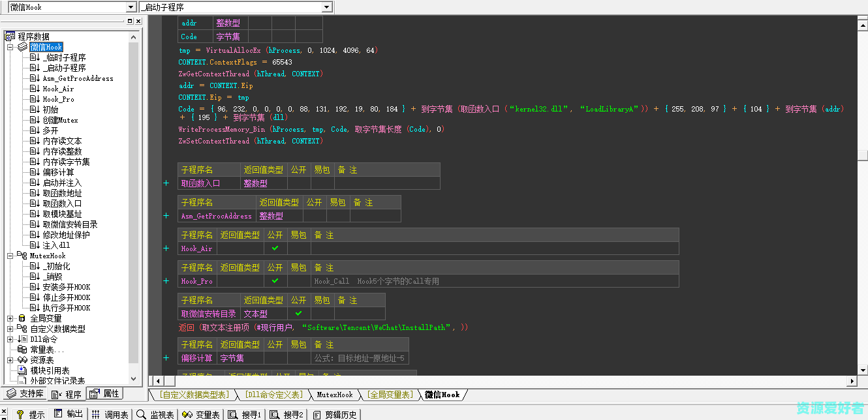Click the 程序数据 root node icon
Screen dimensions: 868x420
coord(10,37)
